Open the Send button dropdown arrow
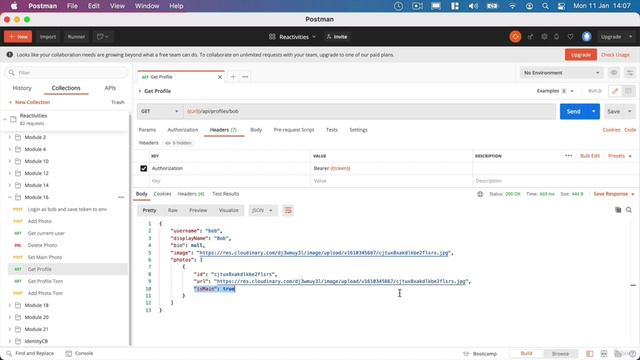The image size is (640, 360). 593,111
